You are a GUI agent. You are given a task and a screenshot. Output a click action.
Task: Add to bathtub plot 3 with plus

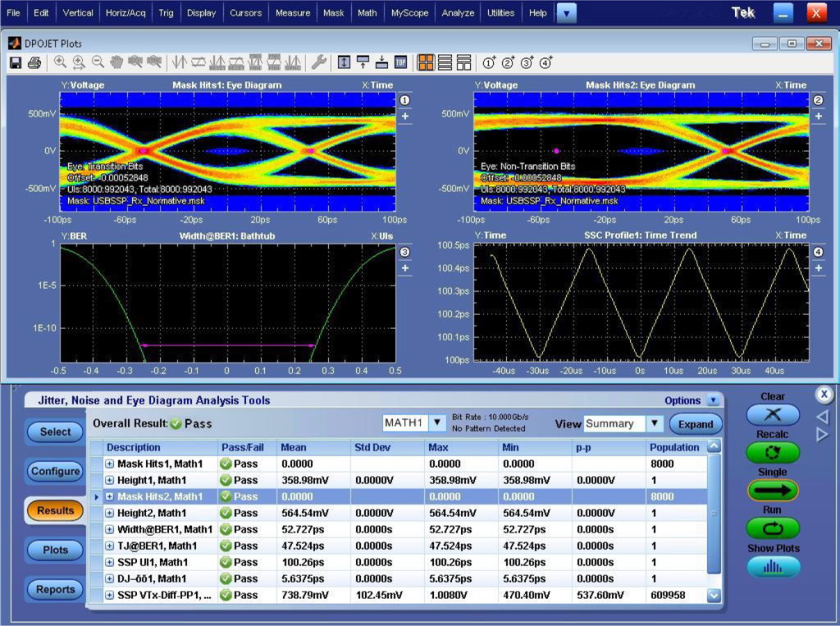405,268
